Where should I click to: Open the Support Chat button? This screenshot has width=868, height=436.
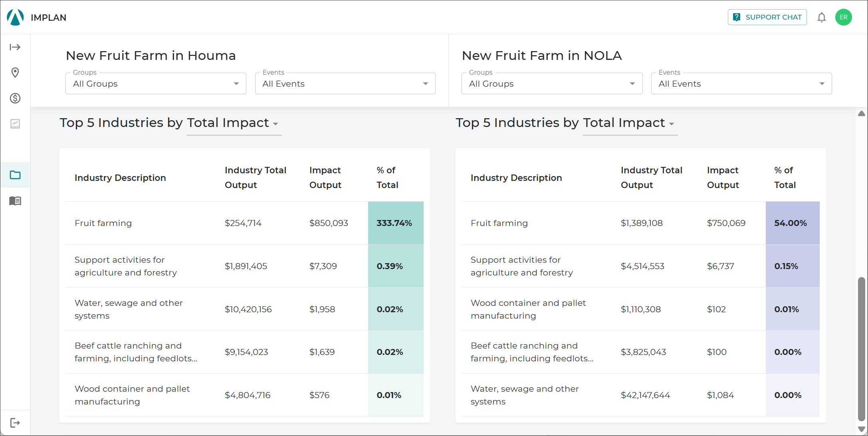(x=767, y=17)
